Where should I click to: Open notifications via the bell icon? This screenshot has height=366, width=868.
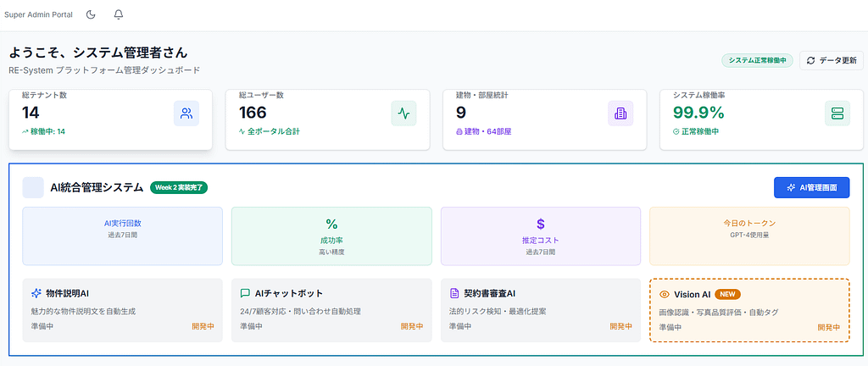pyautogui.click(x=119, y=15)
